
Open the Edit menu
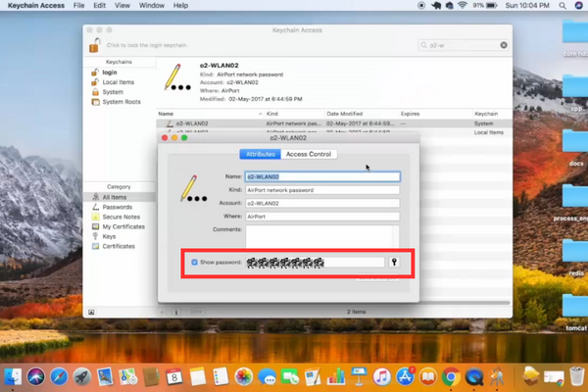(x=99, y=5)
